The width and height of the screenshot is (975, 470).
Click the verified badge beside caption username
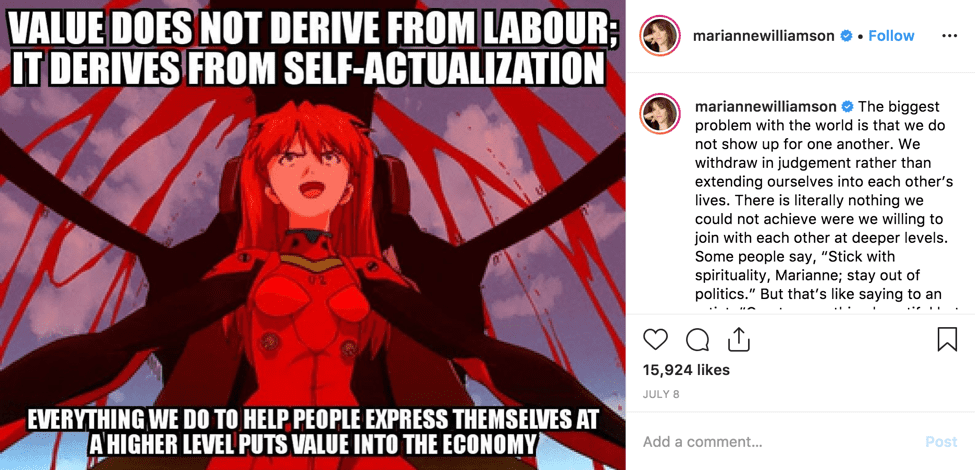tap(848, 106)
